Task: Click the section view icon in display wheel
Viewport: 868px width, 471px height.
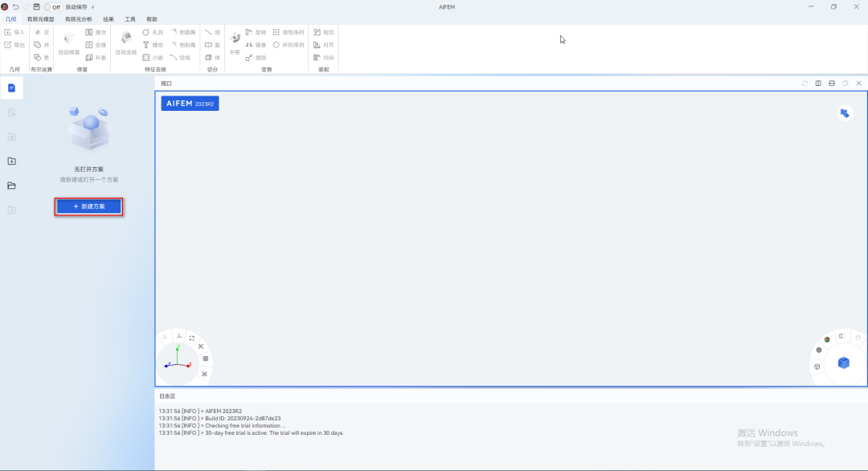Action: tap(841, 336)
